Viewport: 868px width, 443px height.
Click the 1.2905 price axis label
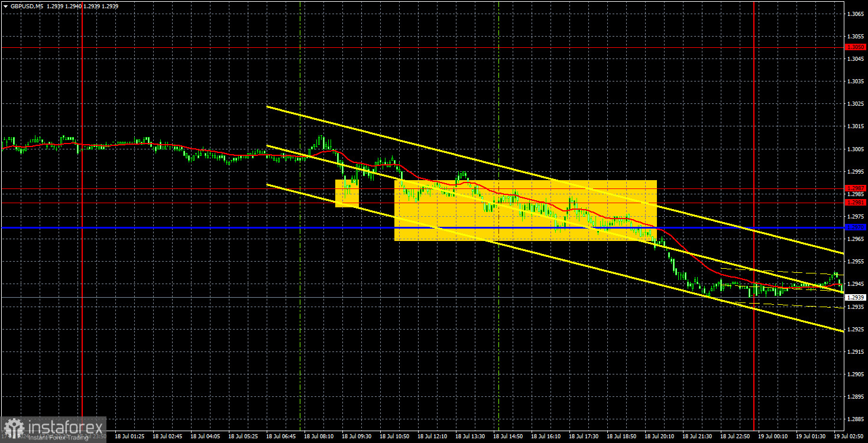click(856, 374)
